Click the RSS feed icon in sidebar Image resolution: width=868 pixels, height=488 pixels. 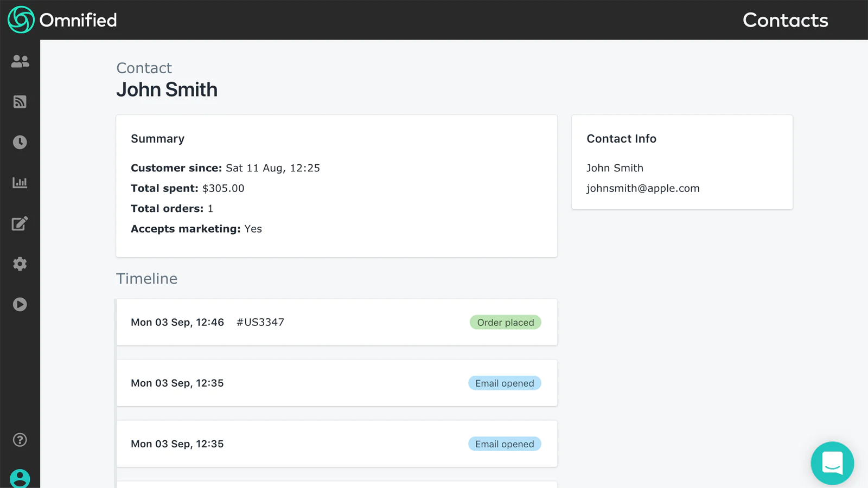point(20,102)
